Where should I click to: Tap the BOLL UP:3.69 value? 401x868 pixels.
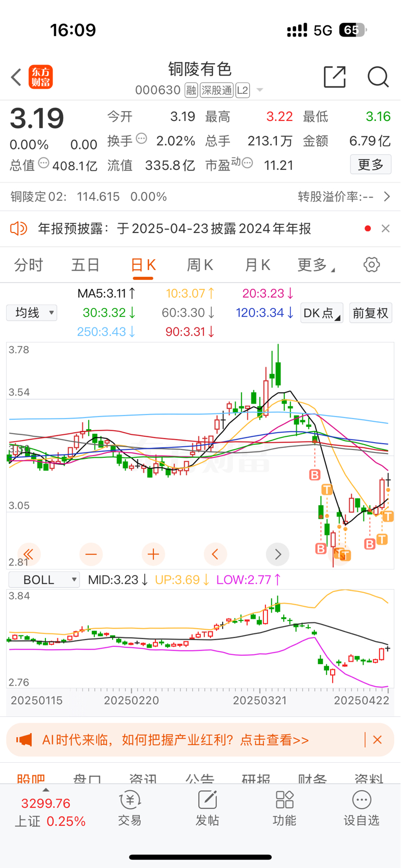182,580
